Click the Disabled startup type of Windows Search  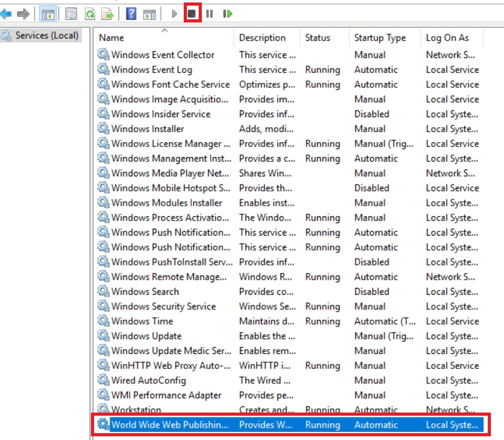pos(371,292)
